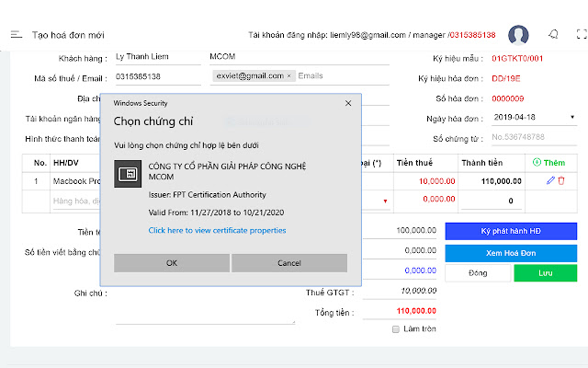Screen dimensions: 588x368
Task: Click the Hàng hóa, dịch vụ input field
Action: click(x=76, y=201)
